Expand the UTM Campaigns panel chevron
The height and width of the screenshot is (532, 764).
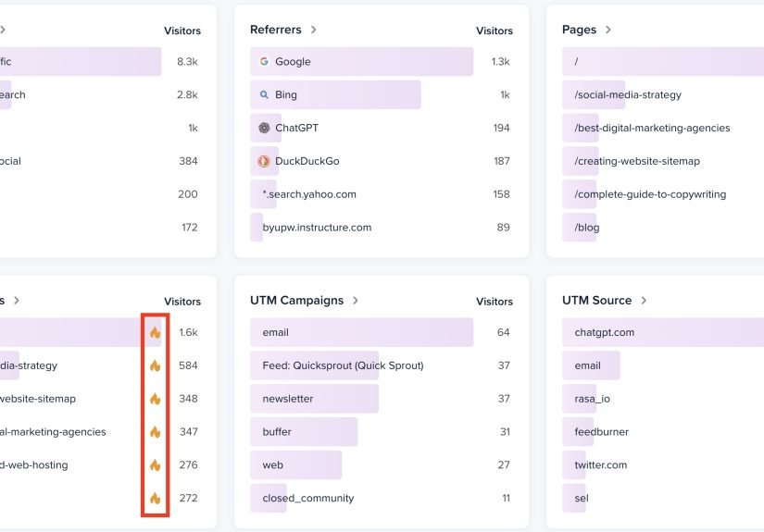[x=356, y=301]
